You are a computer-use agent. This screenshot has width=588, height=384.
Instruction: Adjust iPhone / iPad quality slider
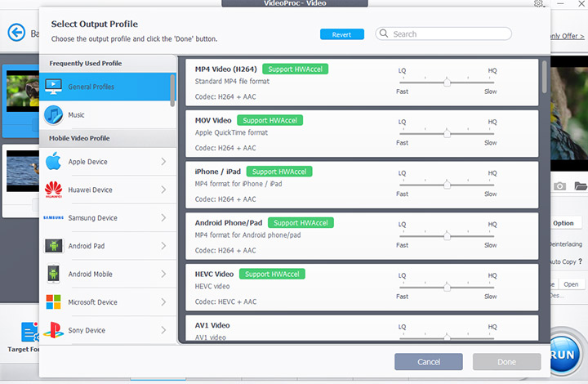click(447, 185)
